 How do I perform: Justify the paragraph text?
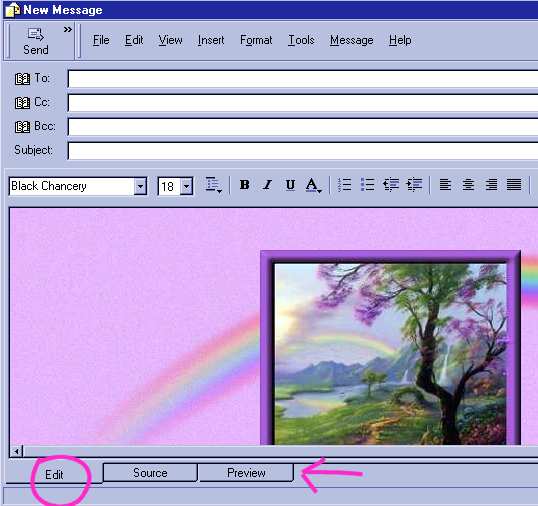[x=514, y=185]
